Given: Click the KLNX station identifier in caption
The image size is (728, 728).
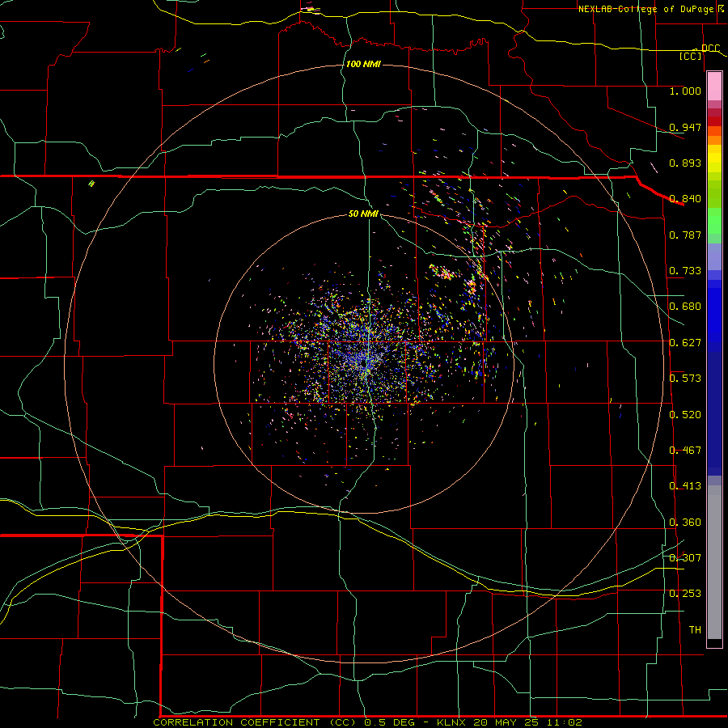Looking at the screenshot, I should click(x=451, y=722).
